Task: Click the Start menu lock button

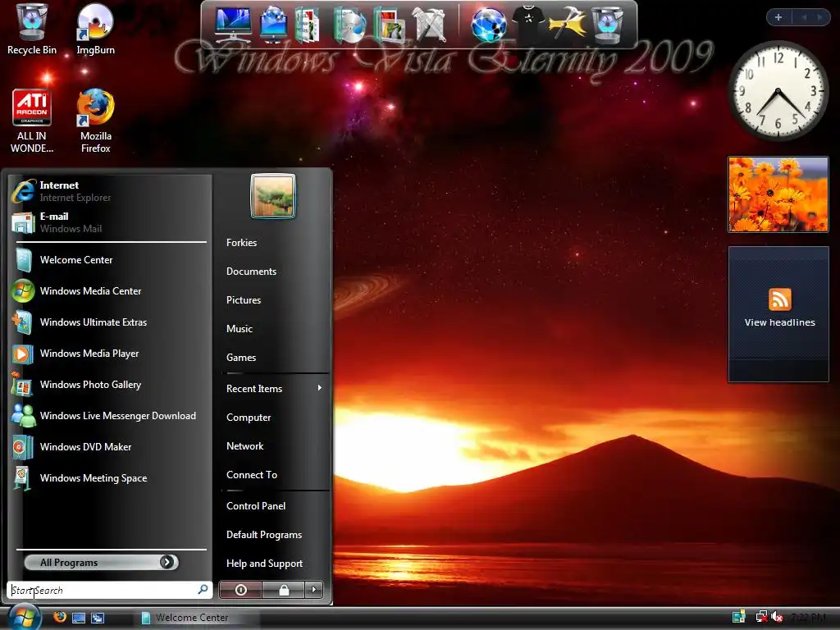Action: pyautogui.click(x=284, y=590)
